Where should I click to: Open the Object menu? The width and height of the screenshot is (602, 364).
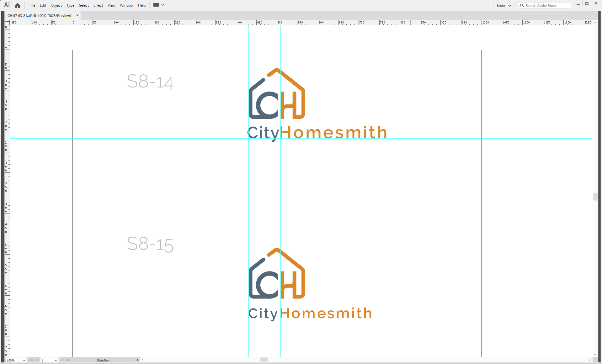click(56, 5)
